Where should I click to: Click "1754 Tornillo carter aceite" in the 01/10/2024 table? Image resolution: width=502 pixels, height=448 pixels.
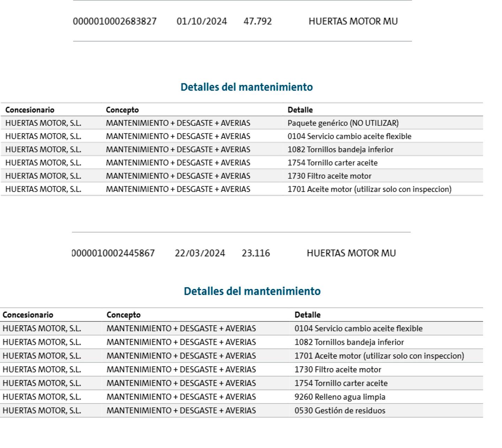(333, 163)
